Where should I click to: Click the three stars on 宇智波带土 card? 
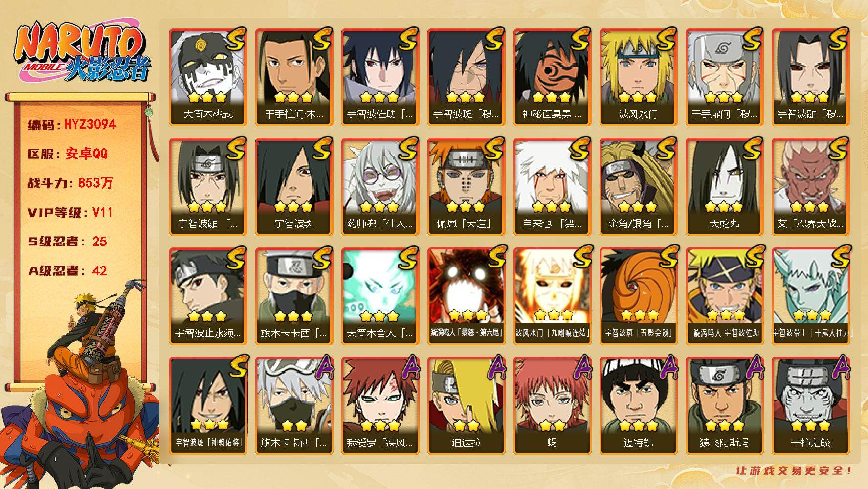coord(810,314)
